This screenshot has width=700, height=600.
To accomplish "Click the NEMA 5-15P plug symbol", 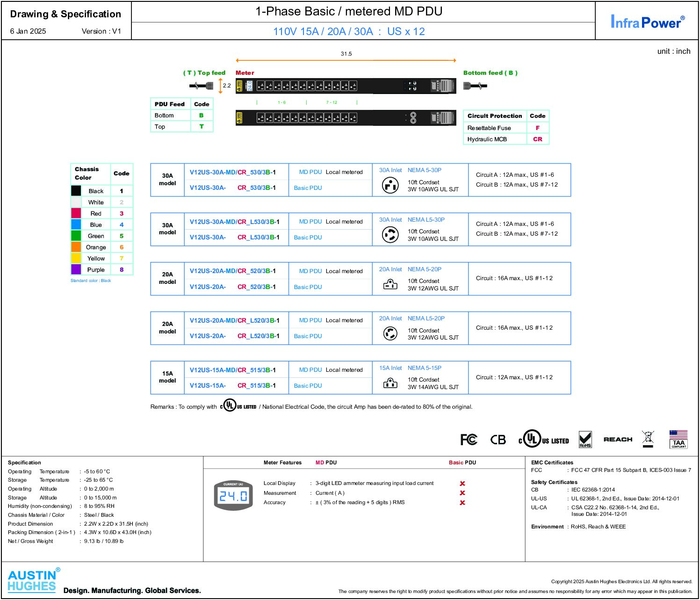I will 390,383.
